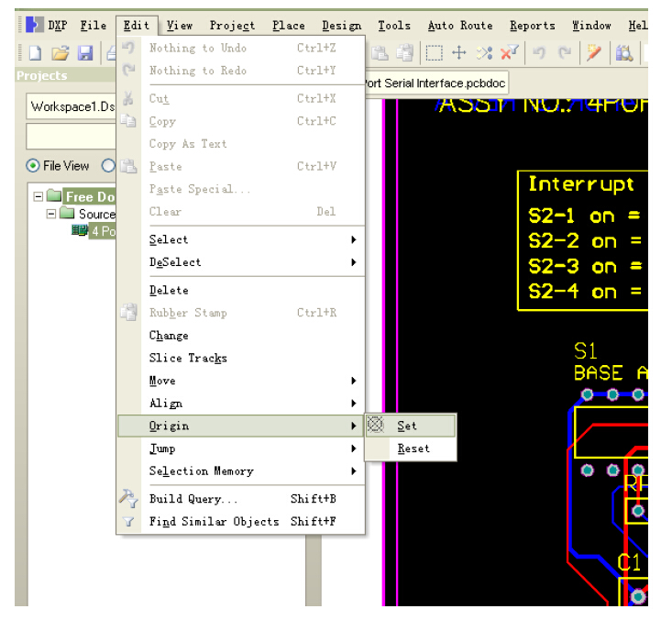The image size is (672, 620).
Task: Click the Save disk icon in toolbar
Action: pyautogui.click(x=84, y=53)
